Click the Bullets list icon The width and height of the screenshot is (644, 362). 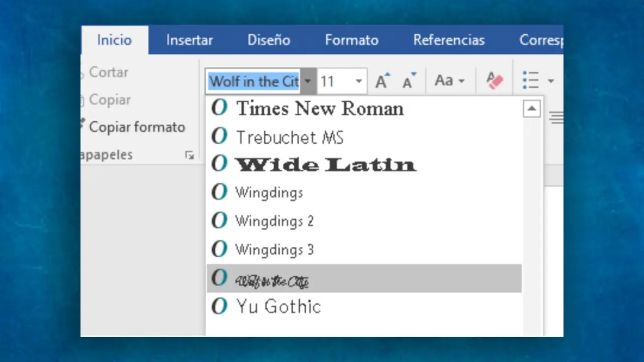click(531, 81)
